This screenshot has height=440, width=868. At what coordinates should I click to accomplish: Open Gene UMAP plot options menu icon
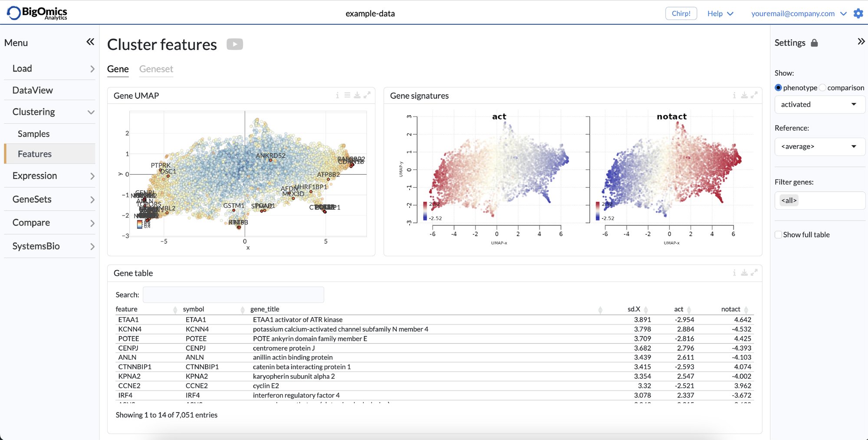(347, 95)
